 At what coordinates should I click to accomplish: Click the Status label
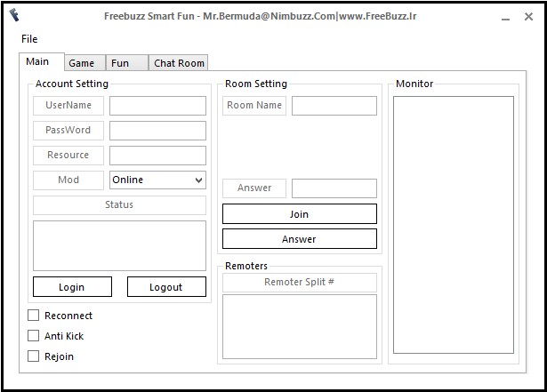pyautogui.click(x=119, y=204)
